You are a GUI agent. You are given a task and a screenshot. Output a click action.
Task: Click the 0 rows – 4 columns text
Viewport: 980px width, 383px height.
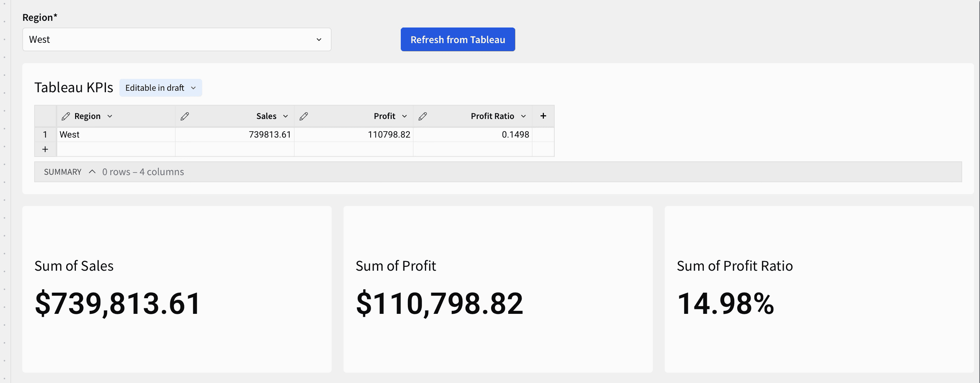(x=143, y=172)
